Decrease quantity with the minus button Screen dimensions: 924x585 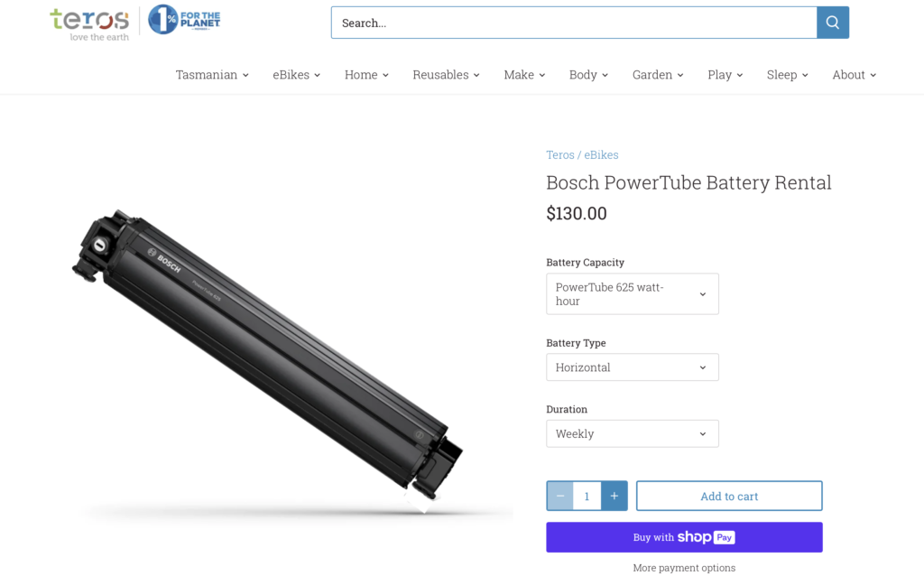[559, 496]
